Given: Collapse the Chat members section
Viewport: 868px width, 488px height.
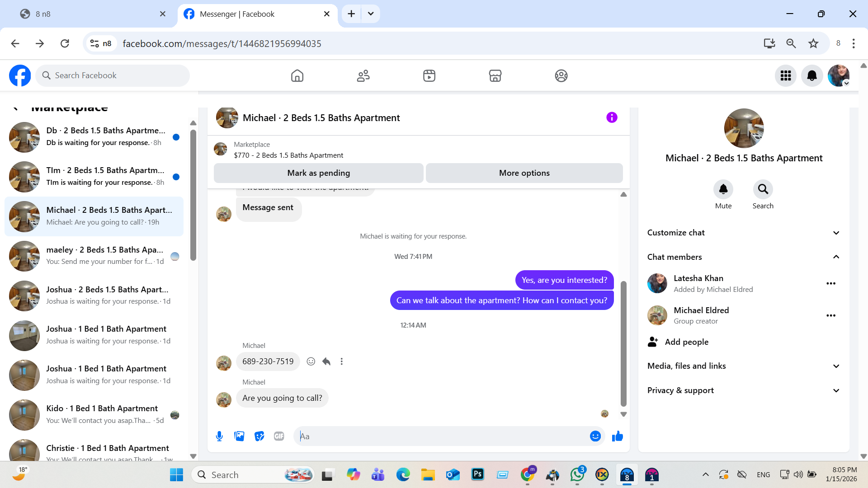Looking at the screenshot, I should point(836,257).
